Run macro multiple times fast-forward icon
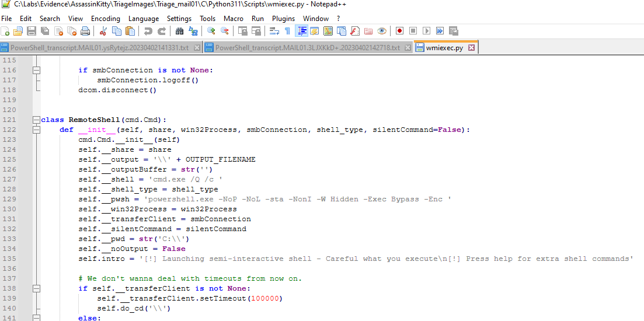The image size is (644, 321). [x=440, y=31]
